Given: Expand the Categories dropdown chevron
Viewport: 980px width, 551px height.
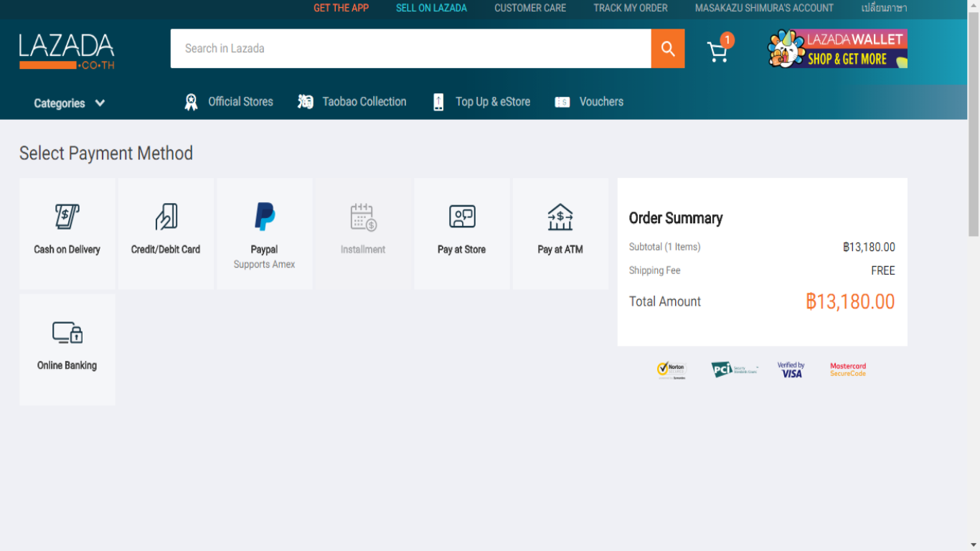Looking at the screenshot, I should 100,103.
